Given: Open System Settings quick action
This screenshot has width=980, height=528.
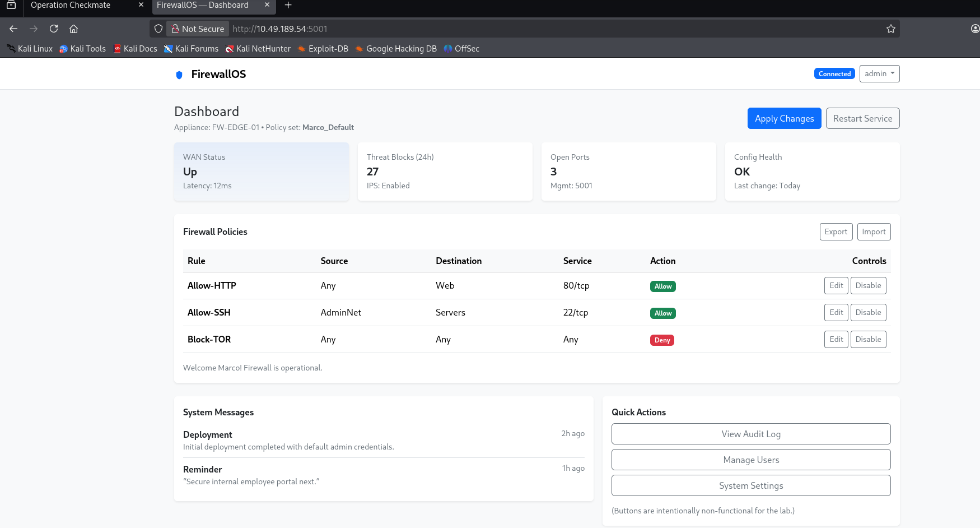Looking at the screenshot, I should [751, 485].
